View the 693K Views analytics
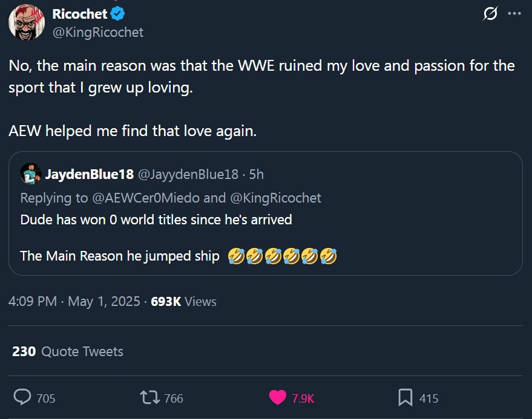The image size is (532, 419). coord(183,301)
